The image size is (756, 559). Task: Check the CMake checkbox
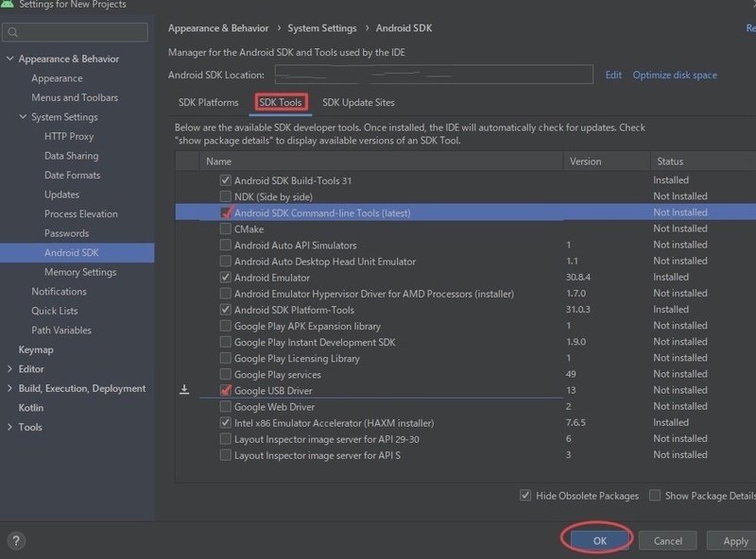pos(225,229)
